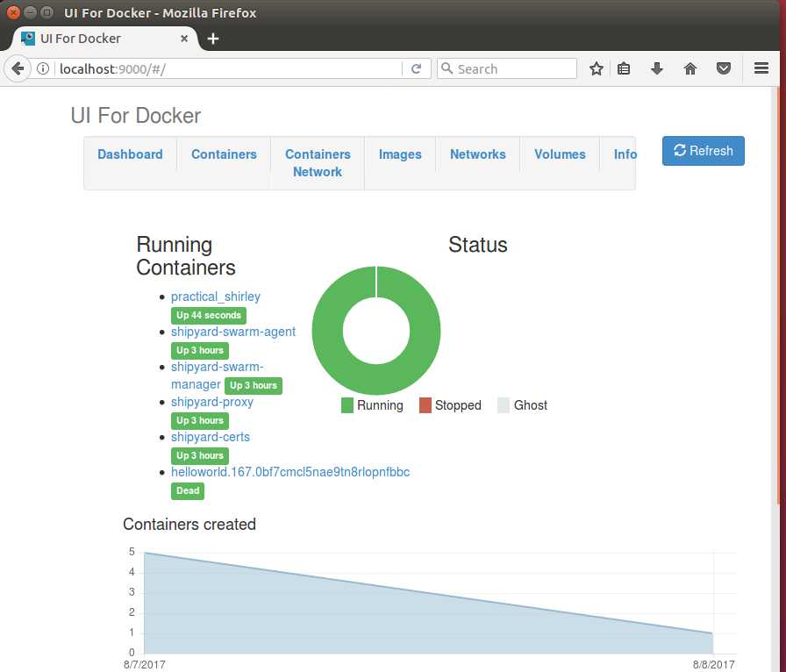Image resolution: width=786 pixels, height=672 pixels.
Task: Close the Firefox window
Action: tap(13, 12)
